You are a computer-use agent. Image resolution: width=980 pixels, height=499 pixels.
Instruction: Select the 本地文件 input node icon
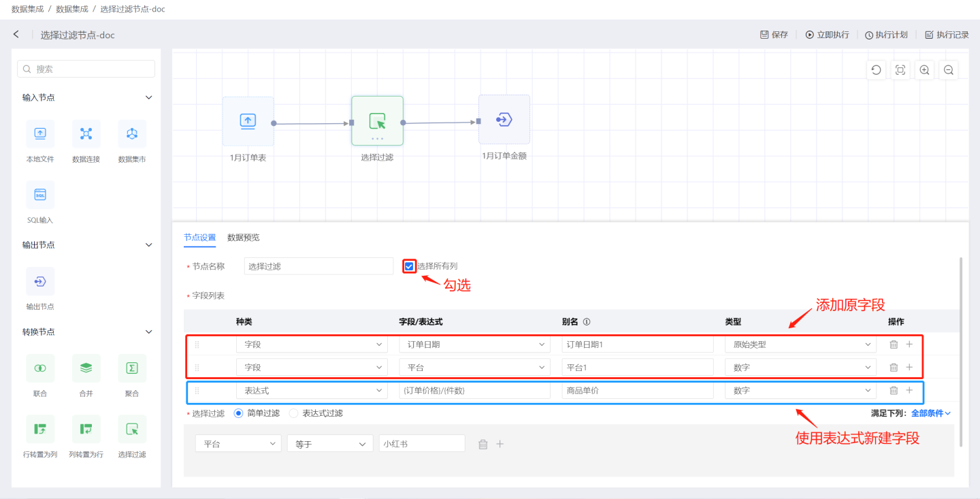click(x=40, y=134)
